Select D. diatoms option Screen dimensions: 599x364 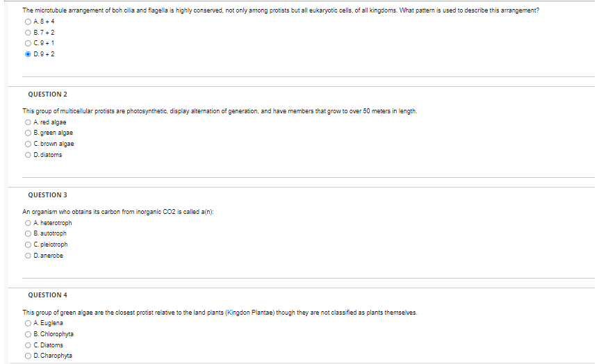click(28, 155)
